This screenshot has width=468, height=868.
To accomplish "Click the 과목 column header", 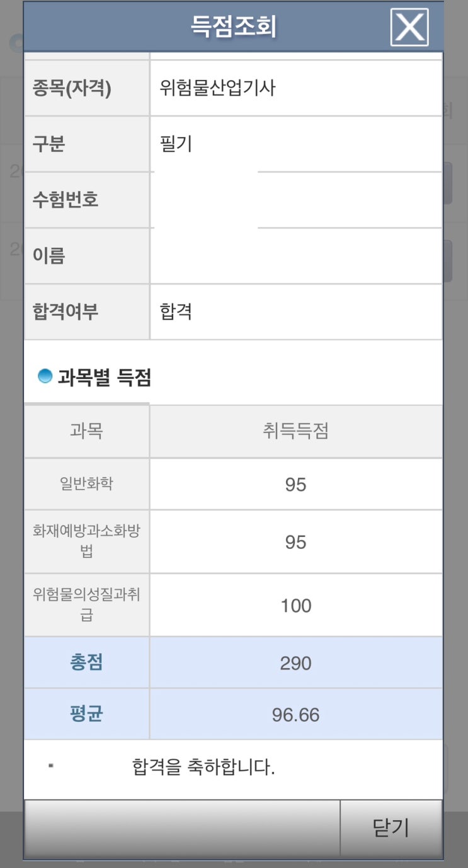I will click(86, 431).
